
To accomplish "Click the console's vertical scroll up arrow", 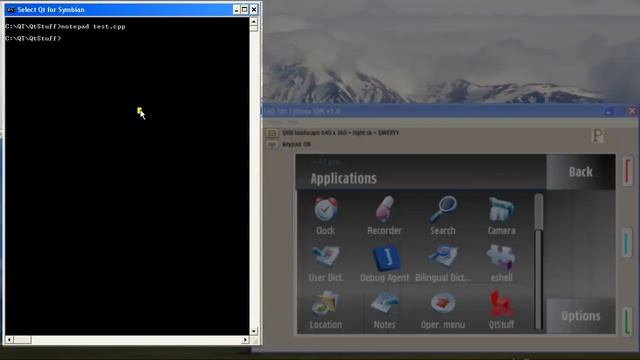I will pos(254,21).
